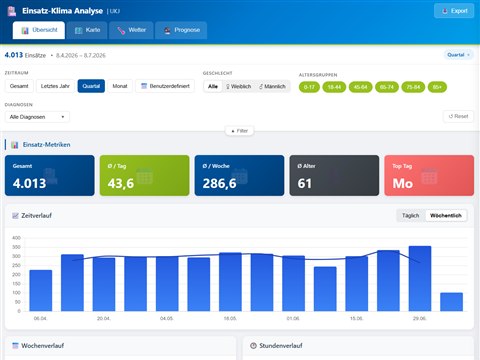Click the Einsatz-Klima Analyse app logo icon
This screenshot has width=480, height=360.
[x=12, y=11]
